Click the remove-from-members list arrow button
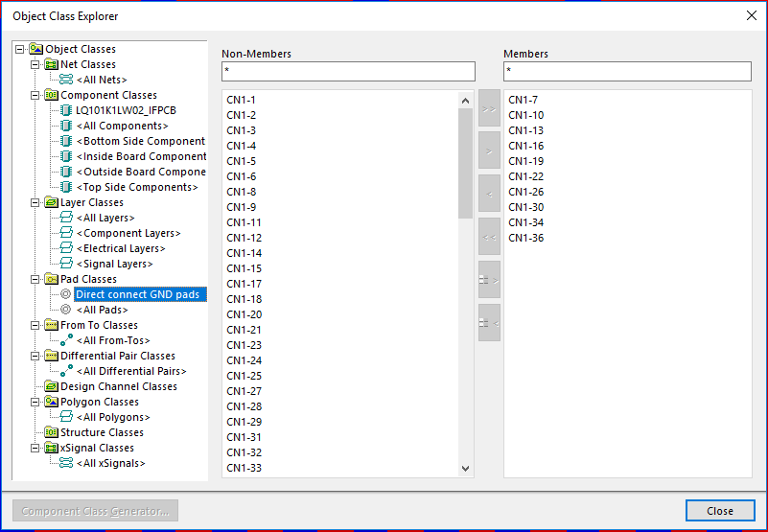Screen dimensions: 768x532 click(489, 323)
